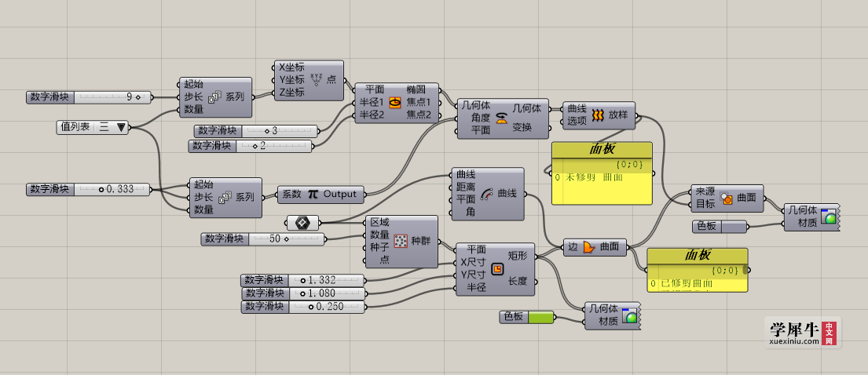The height and width of the screenshot is (375, 868).
Task: Open the 值列表 dropdown arrow
Action: pyautogui.click(x=122, y=128)
